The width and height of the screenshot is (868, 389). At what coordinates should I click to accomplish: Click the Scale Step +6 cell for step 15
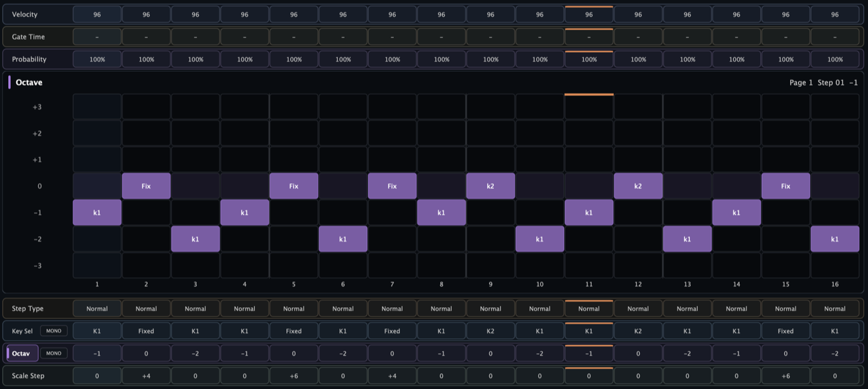[786, 376]
